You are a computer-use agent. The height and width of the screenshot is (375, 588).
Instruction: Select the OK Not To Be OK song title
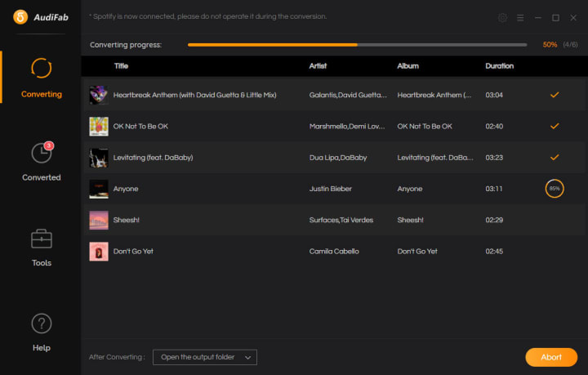[140, 127]
